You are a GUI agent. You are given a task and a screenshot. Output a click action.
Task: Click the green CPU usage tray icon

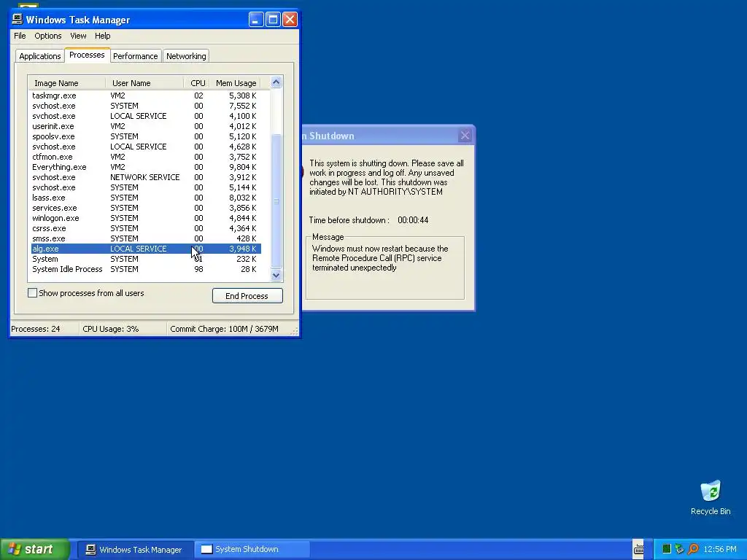pyautogui.click(x=667, y=549)
